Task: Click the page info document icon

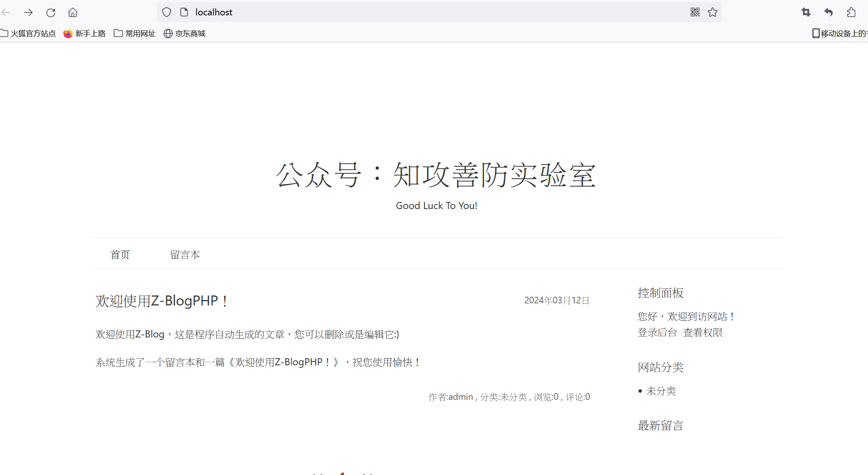Action: tap(184, 12)
